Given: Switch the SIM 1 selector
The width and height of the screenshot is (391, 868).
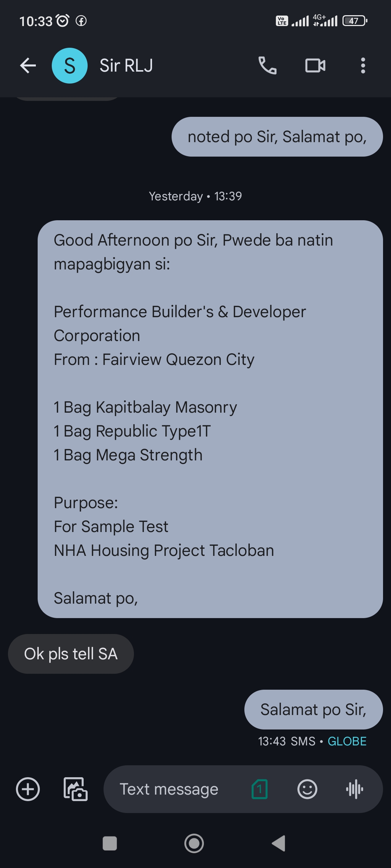Looking at the screenshot, I should coord(260,789).
